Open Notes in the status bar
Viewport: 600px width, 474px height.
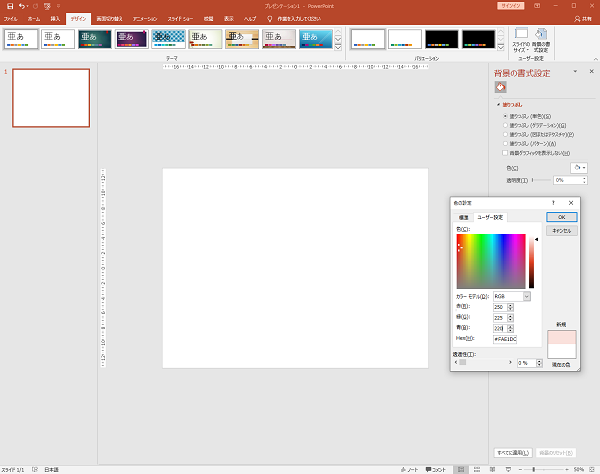click(409, 469)
